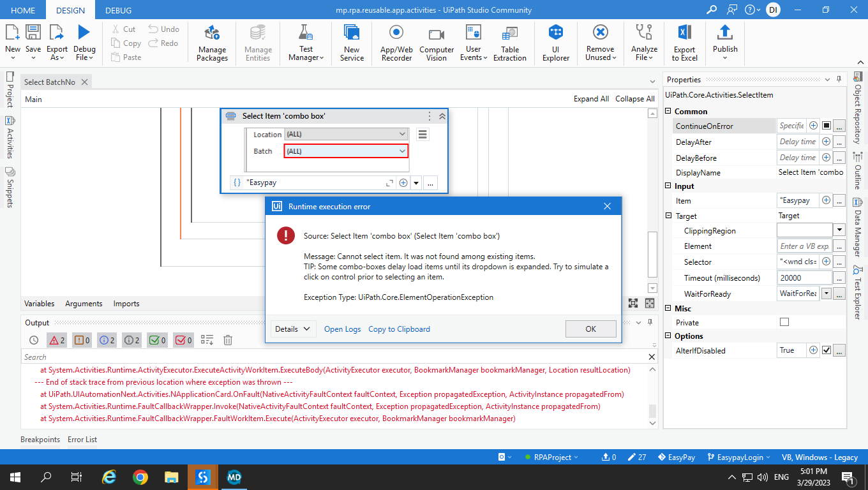Click the auto-scroll list icon in Output
The image size is (868, 490).
tap(207, 340)
